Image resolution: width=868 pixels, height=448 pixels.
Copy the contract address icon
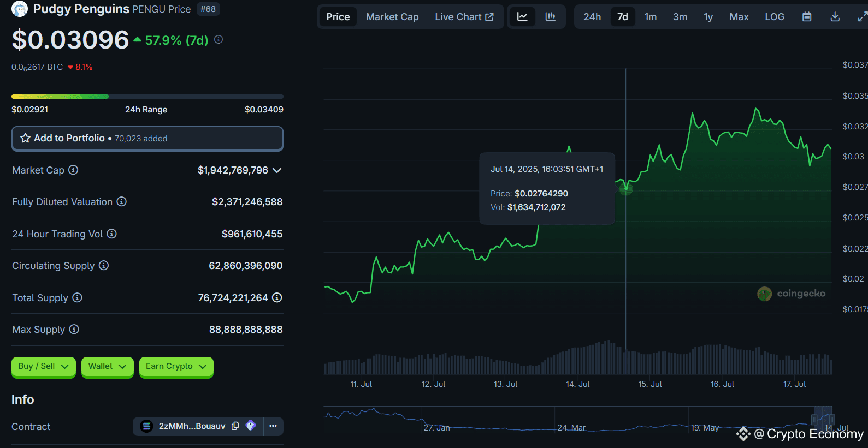point(235,426)
